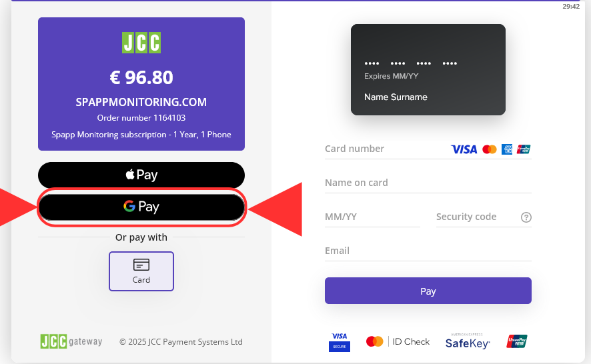This screenshot has width=591, height=364.
Task: Click the Visa Secure badge
Action: [x=340, y=341]
